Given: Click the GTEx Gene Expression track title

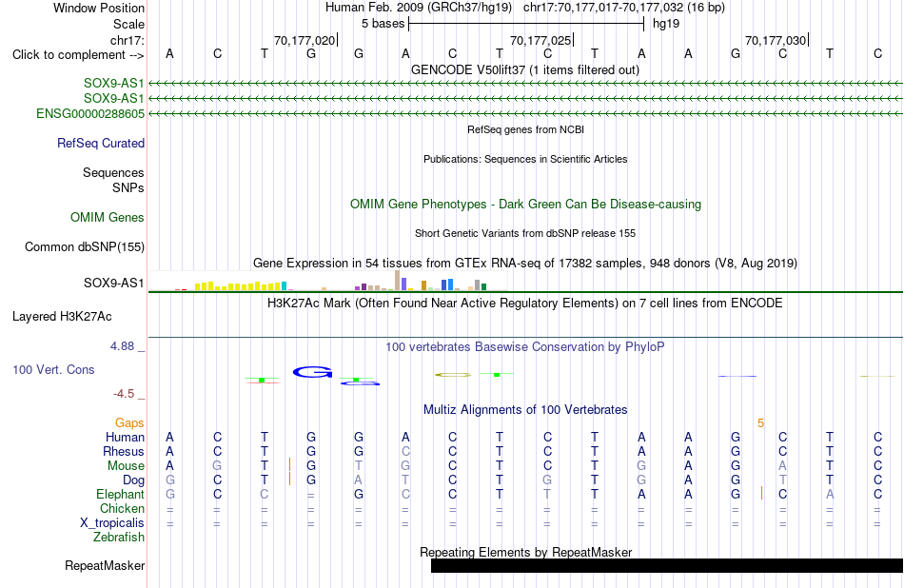Looking at the screenshot, I should [x=525, y=264].
